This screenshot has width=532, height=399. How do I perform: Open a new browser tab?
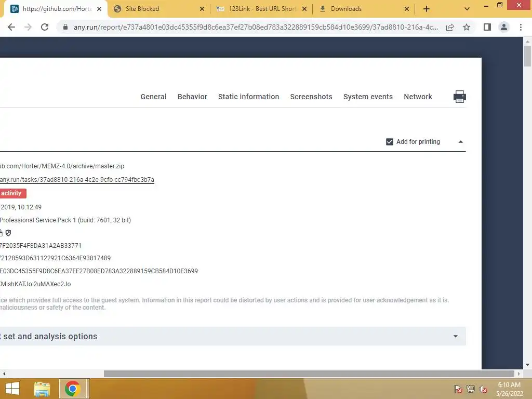(x=427, y=9)
